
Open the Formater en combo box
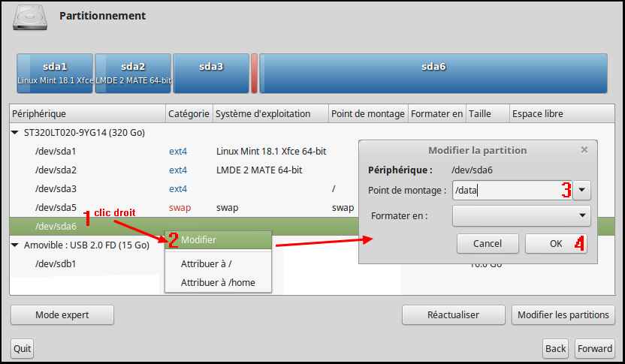(x=521, y=216)
